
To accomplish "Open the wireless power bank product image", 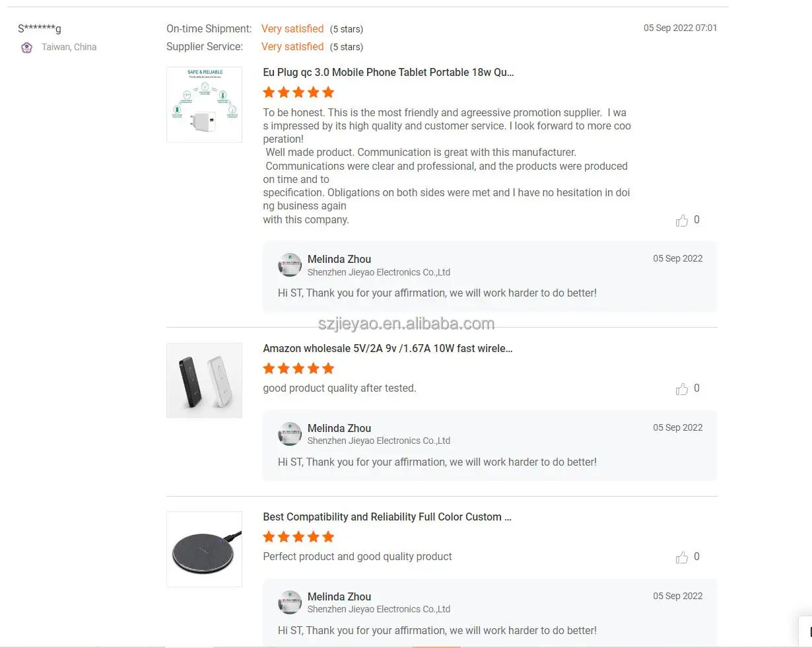I will 204,380.
